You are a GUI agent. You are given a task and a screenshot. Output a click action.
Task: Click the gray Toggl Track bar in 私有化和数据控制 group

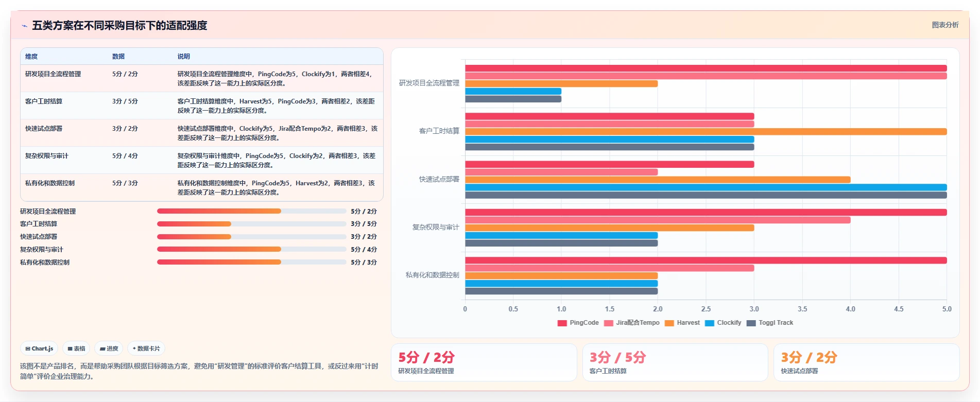pos(561,291)
